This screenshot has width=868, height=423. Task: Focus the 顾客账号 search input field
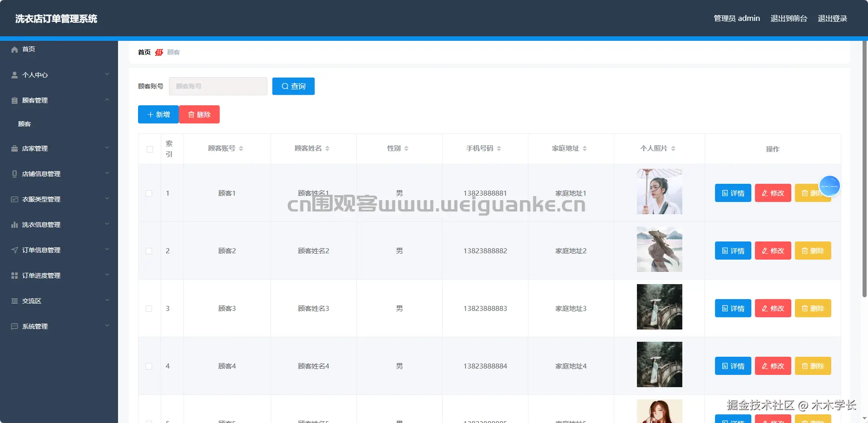[218, 86]
